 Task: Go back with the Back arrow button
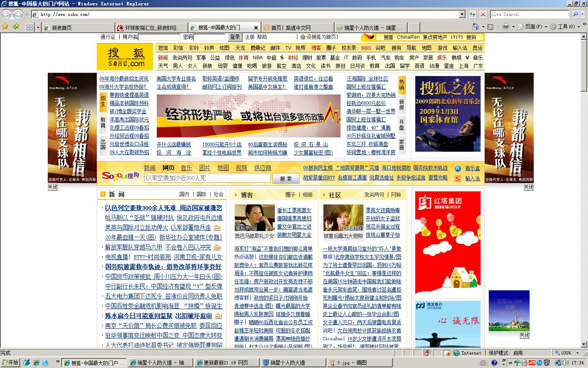[7, 14]
